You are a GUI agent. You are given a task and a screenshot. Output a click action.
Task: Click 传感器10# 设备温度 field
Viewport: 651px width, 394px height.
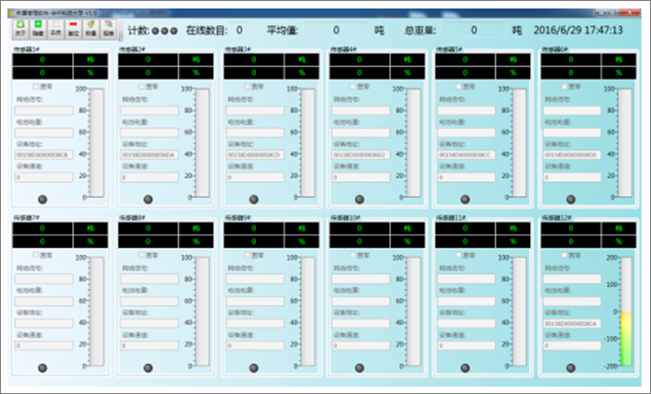tap(361, 345)
